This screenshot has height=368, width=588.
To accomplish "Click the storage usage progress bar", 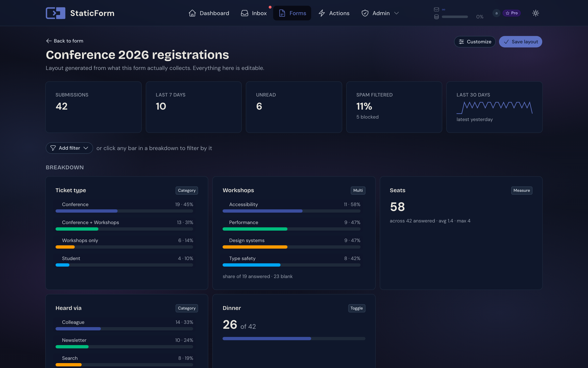I will [x=455, y=17].
